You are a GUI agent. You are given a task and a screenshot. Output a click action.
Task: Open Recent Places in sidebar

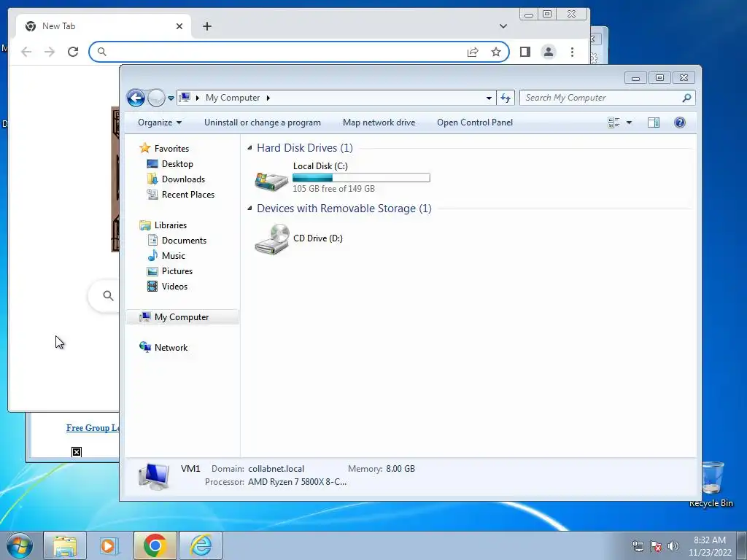(x=181, y=194)
